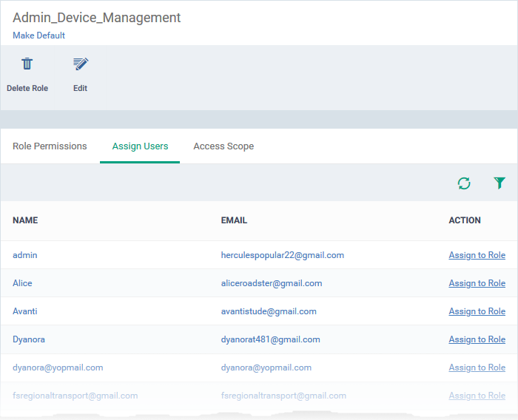518x420 pixels.
Task: Switch to the Role Permissions tab
Action: point(50,146)
